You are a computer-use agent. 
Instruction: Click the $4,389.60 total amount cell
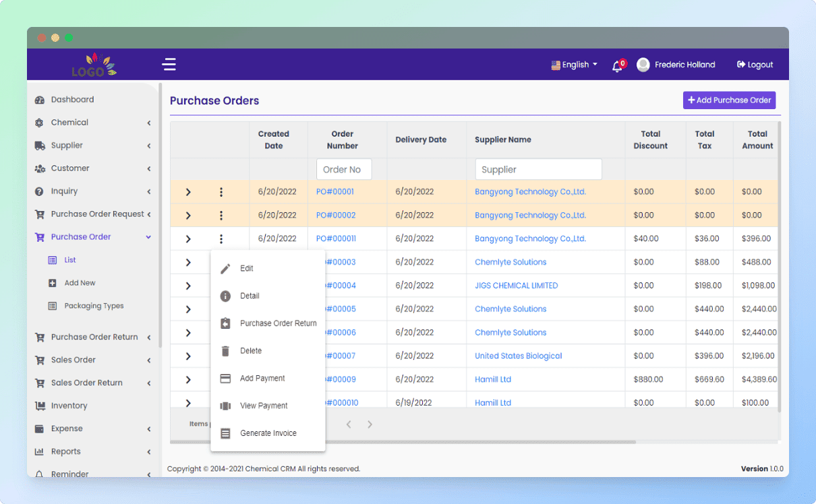tap(759, 379)
